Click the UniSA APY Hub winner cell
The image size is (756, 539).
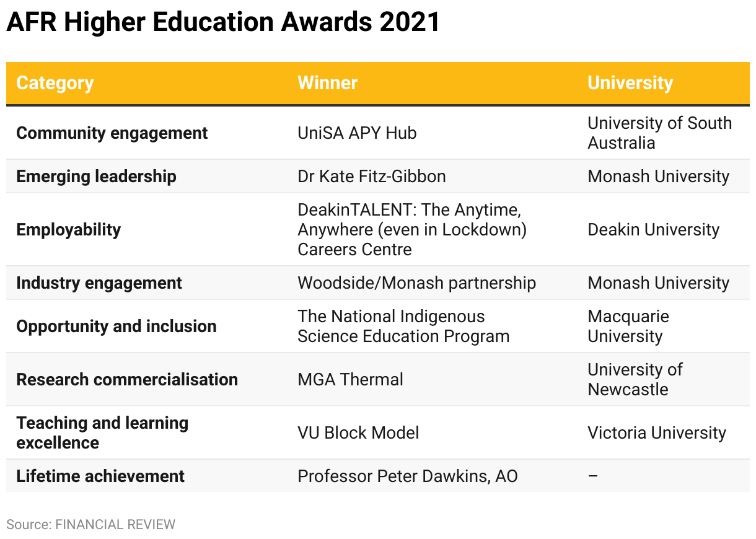pyautogui.click(x=357, y=133)
